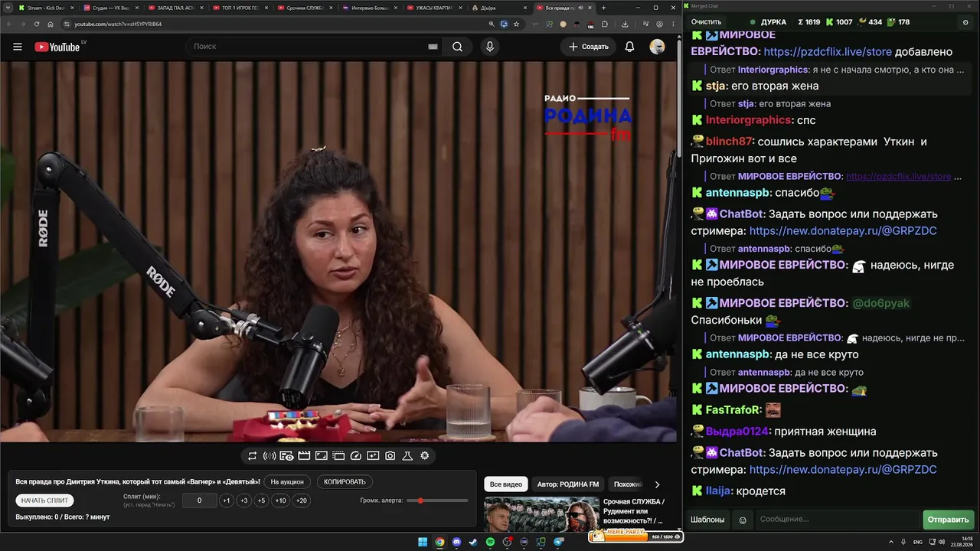Image resolution: width=980 pixels, height=551 pixels.
Task: Open the gear settings under the video
Action: click(x=425, y=456)
